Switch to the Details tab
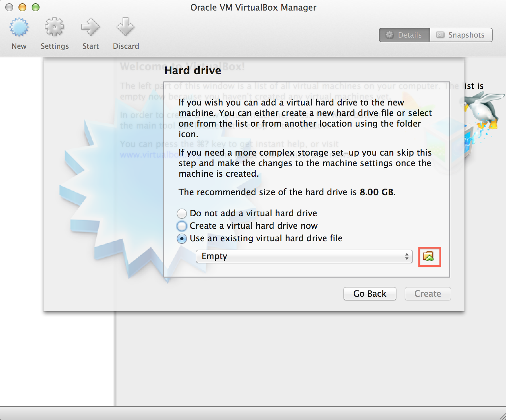Viewport: 506px width, 420px height. point(405,35)
